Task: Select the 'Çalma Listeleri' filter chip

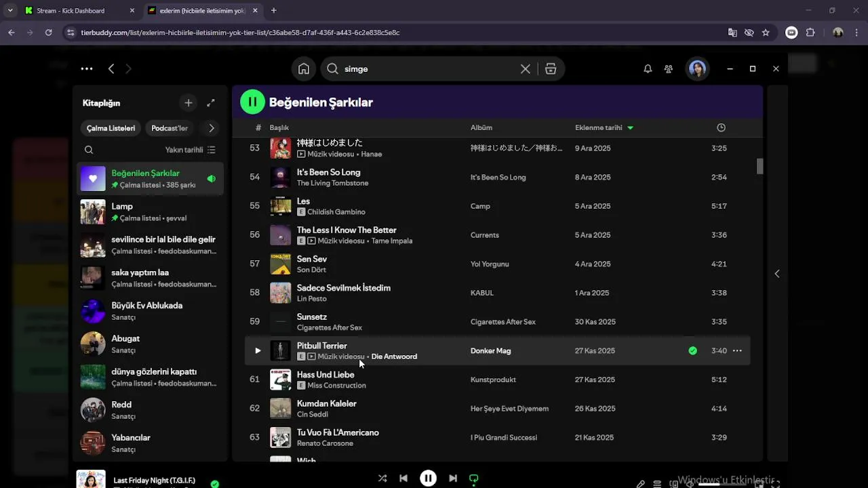Action: click(111, 128)
